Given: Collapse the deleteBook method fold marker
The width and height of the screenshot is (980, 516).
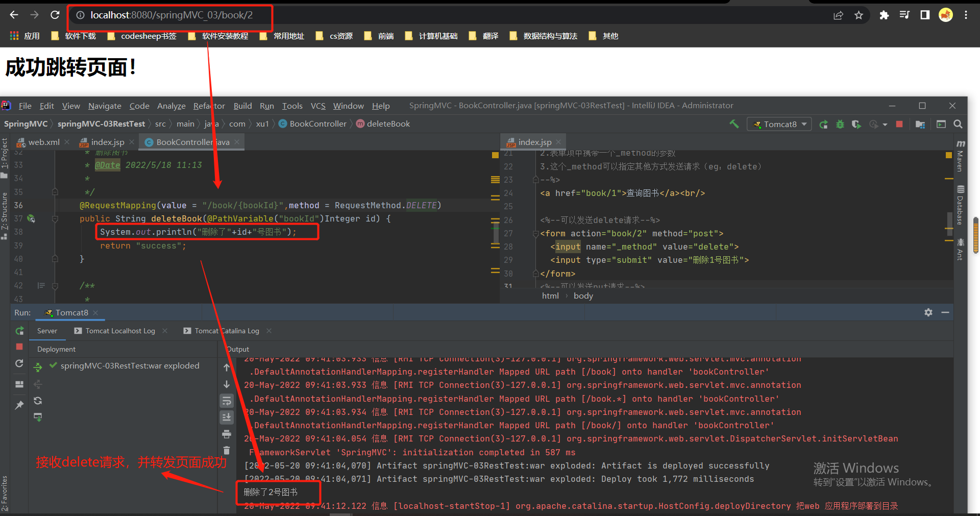Looking at the screenshot, I should coord(55,218).
